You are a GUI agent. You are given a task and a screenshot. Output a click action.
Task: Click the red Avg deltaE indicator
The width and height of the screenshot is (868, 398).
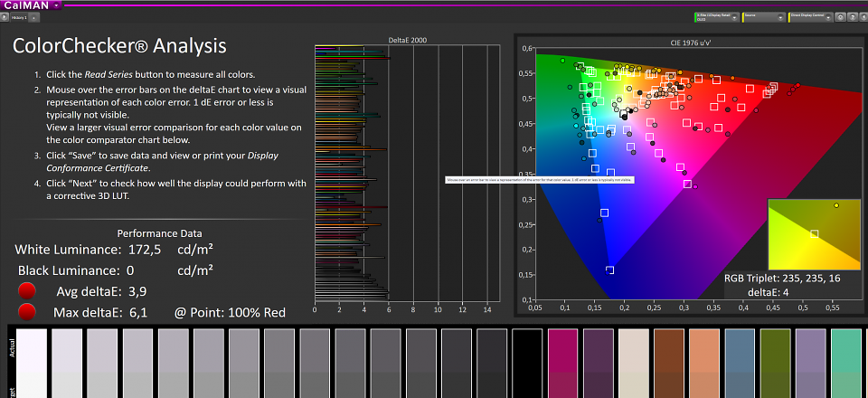point(26,291)
